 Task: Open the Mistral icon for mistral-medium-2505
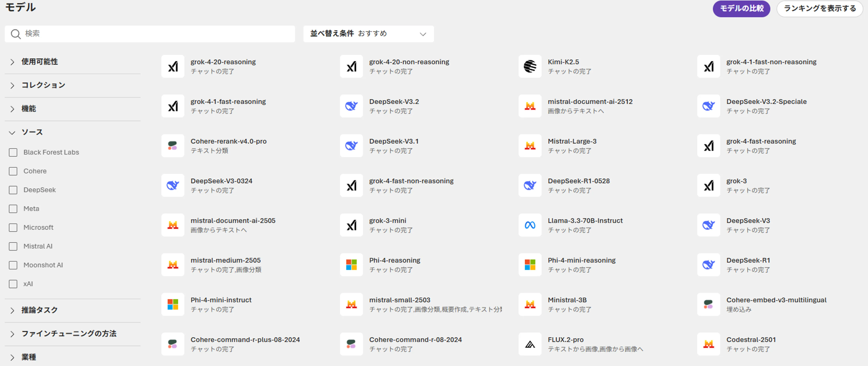(173, 265)
